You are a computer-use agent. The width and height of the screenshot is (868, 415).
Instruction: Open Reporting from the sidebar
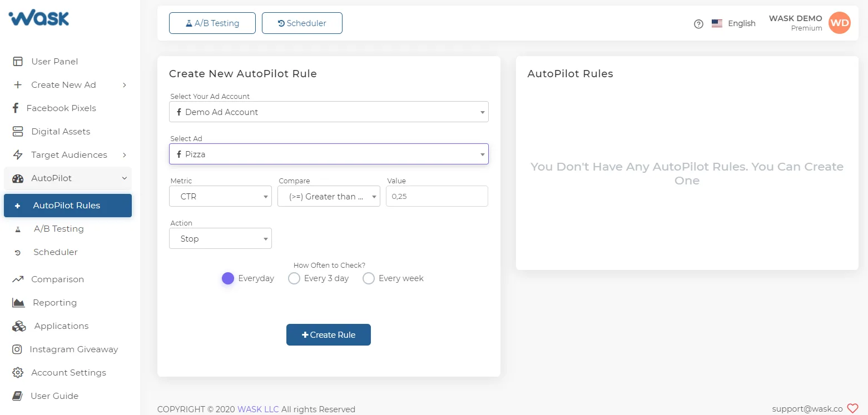[x=54, y=303]
